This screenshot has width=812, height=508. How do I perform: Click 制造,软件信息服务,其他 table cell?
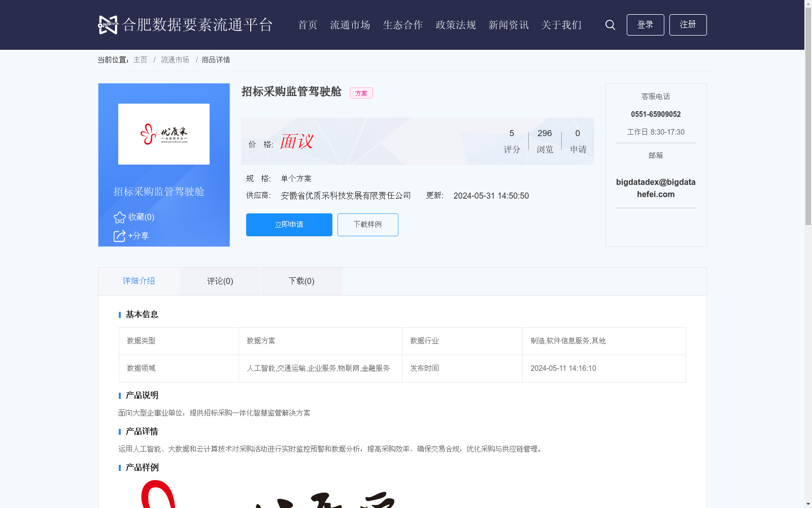(604, 341)
